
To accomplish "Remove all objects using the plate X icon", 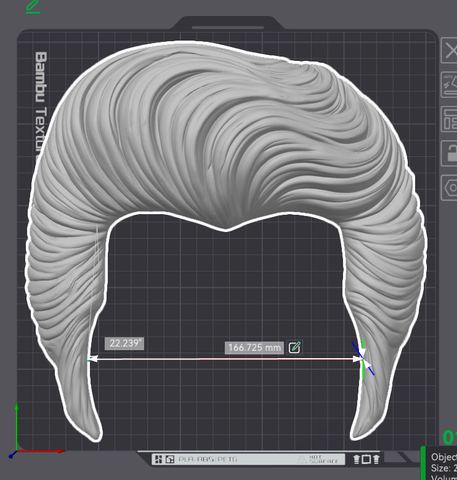I will (449, 51).
